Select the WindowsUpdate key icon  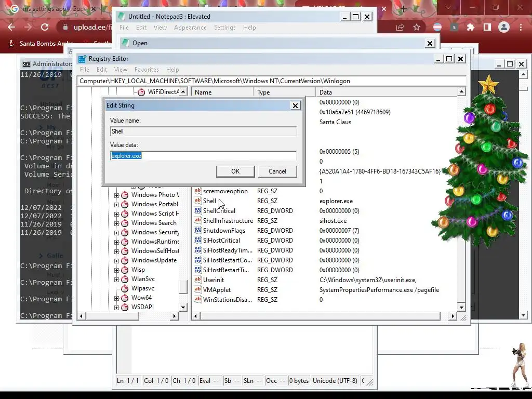click(125, 260)
